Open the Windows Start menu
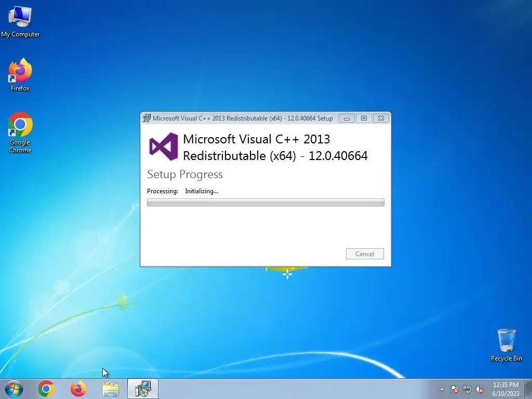This screenshot has width=532, height=399. point(14,389)
